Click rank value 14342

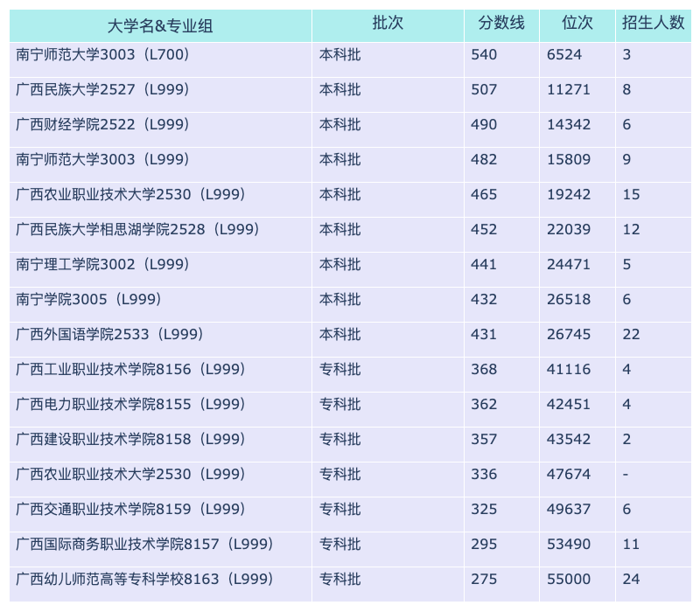click(569, 124)
